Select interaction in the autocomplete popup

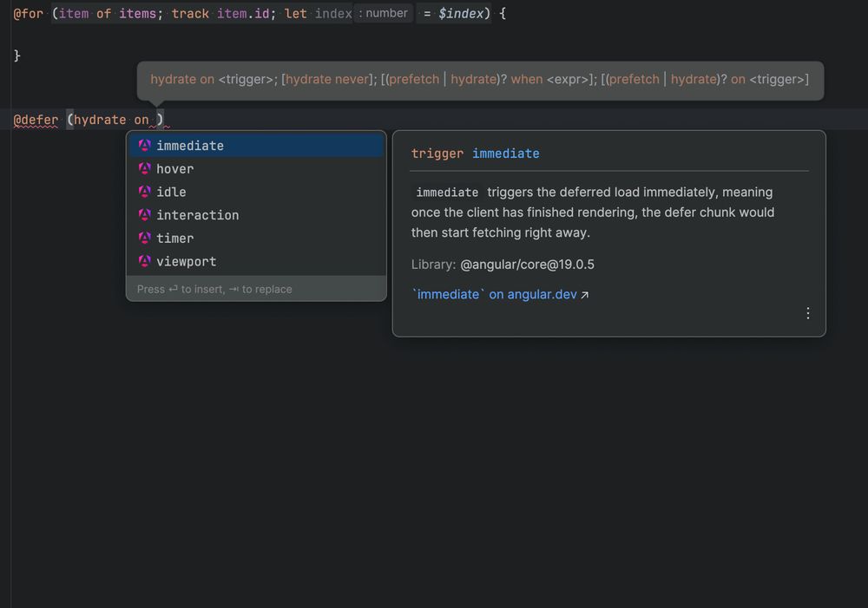(x=256, y=215)
